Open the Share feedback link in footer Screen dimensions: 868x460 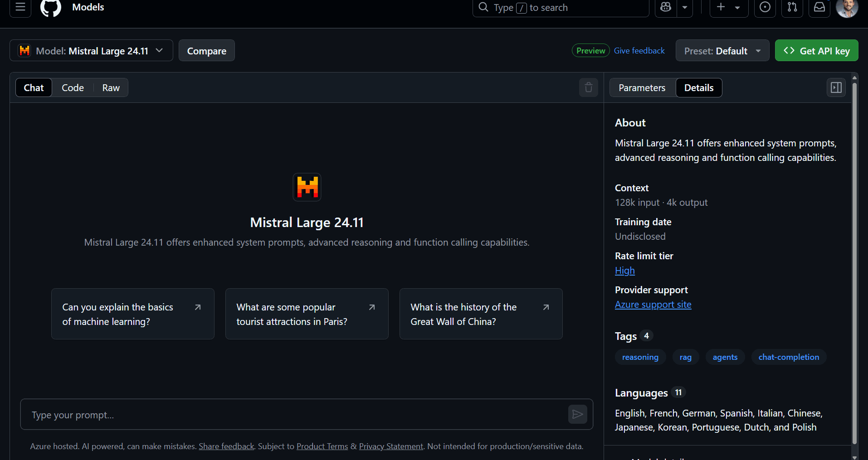(226, 446)
